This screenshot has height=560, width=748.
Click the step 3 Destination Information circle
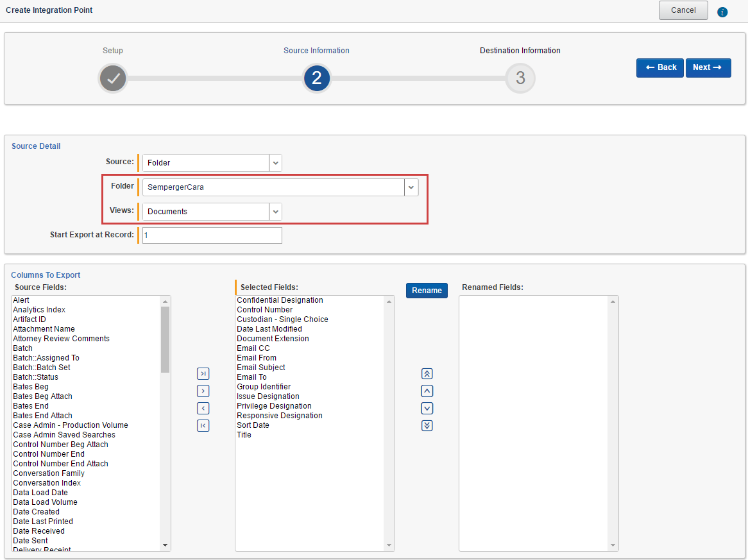(520, 78)
